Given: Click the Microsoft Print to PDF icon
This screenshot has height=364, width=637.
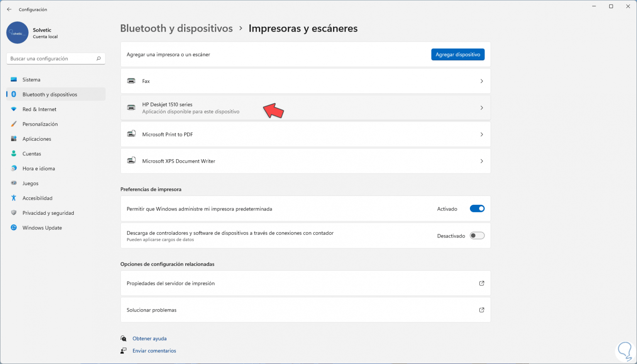Looking at the screenshot, I should (x=131, y=134).
